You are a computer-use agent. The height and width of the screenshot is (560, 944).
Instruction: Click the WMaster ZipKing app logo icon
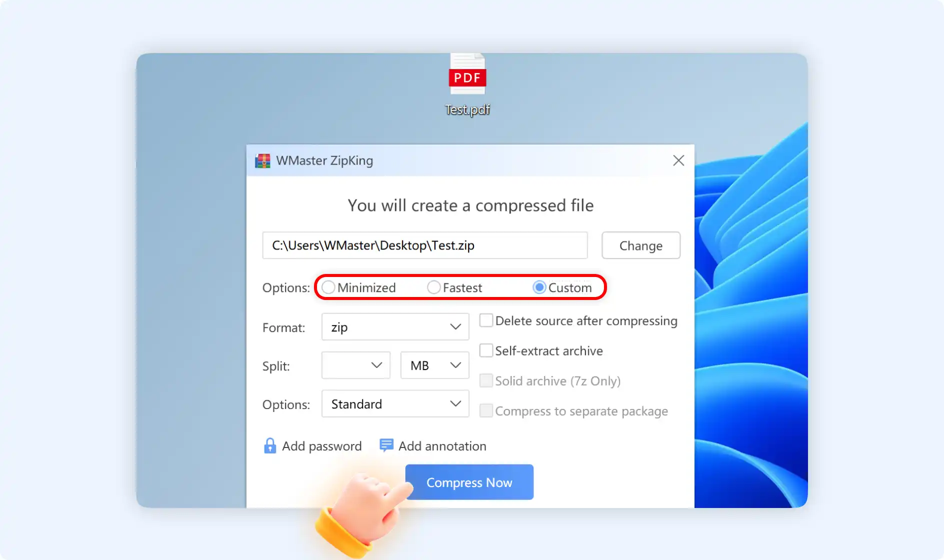[262, 161]
